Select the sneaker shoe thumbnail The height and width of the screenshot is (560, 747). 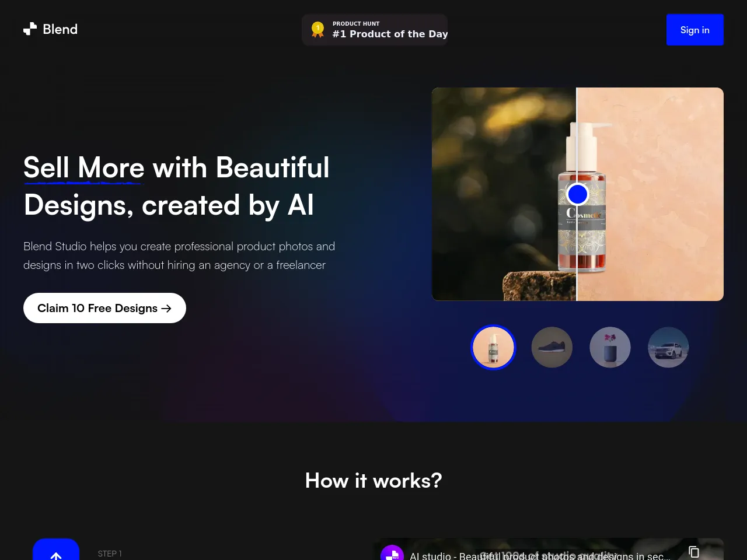(552, 347)
